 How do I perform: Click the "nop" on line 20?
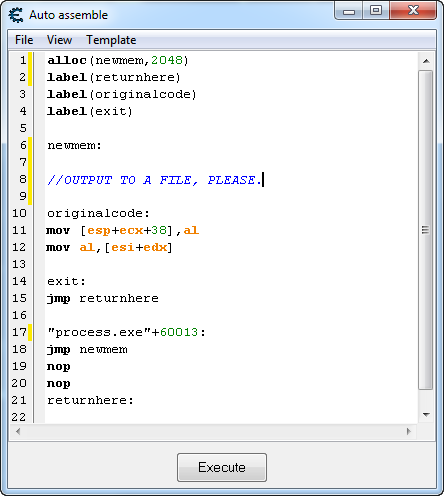click(59, 383)
